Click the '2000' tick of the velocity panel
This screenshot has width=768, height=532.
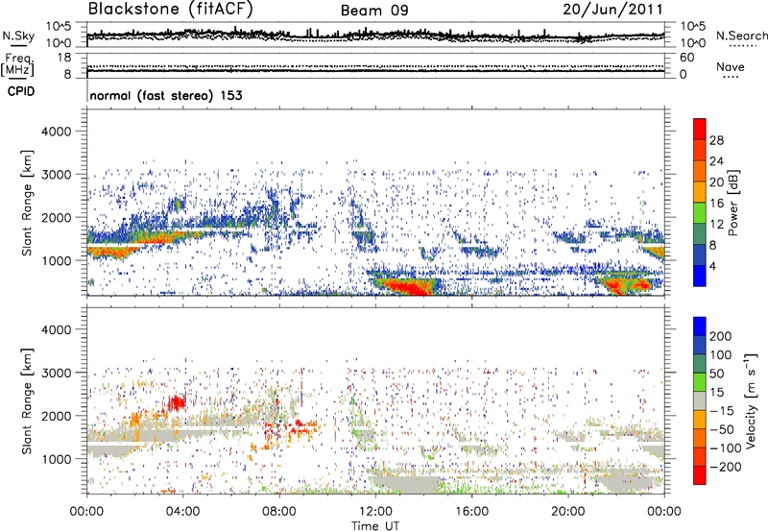coord(57,416)
